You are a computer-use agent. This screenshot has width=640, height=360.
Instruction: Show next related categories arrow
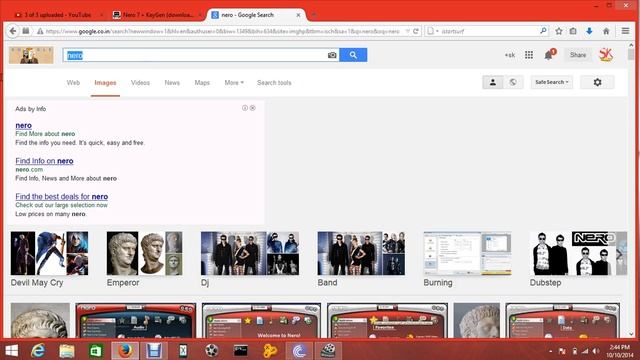click(x=620, y=254)
